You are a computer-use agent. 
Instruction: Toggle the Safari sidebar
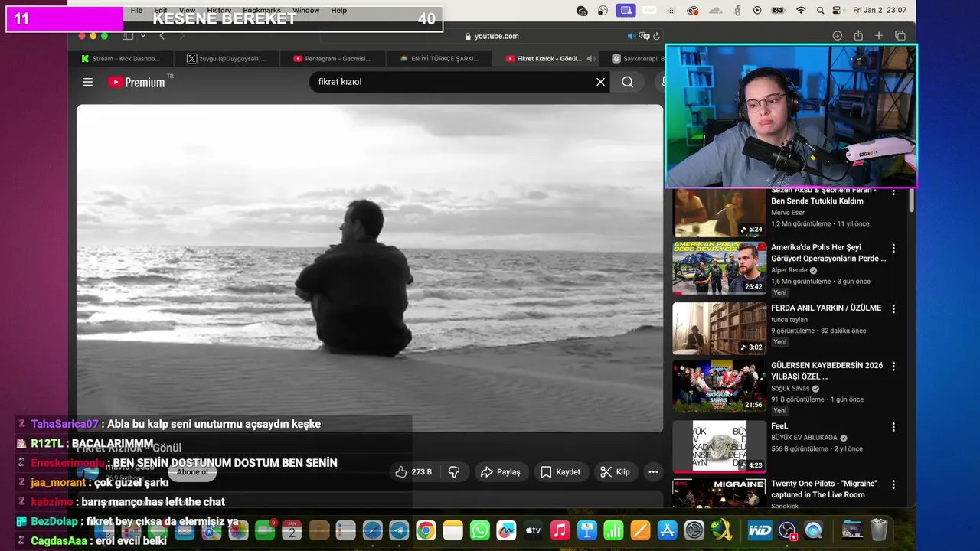click(128, 36)
